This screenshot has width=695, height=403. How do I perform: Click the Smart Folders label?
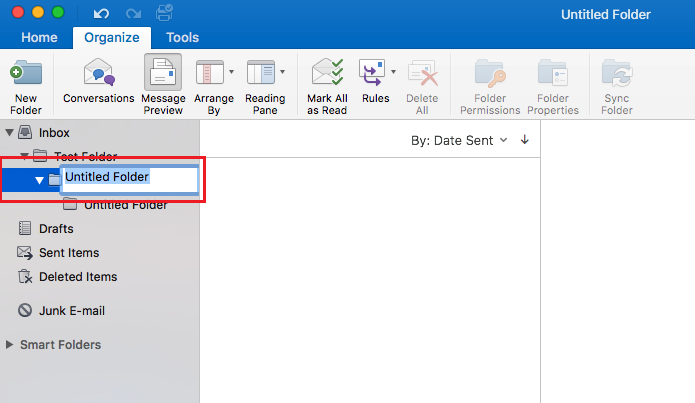tap(60, 344)
